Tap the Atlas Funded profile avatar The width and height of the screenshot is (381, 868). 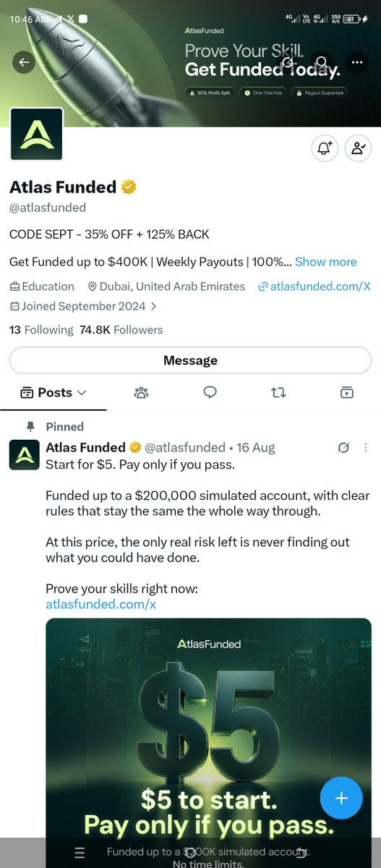36,134
